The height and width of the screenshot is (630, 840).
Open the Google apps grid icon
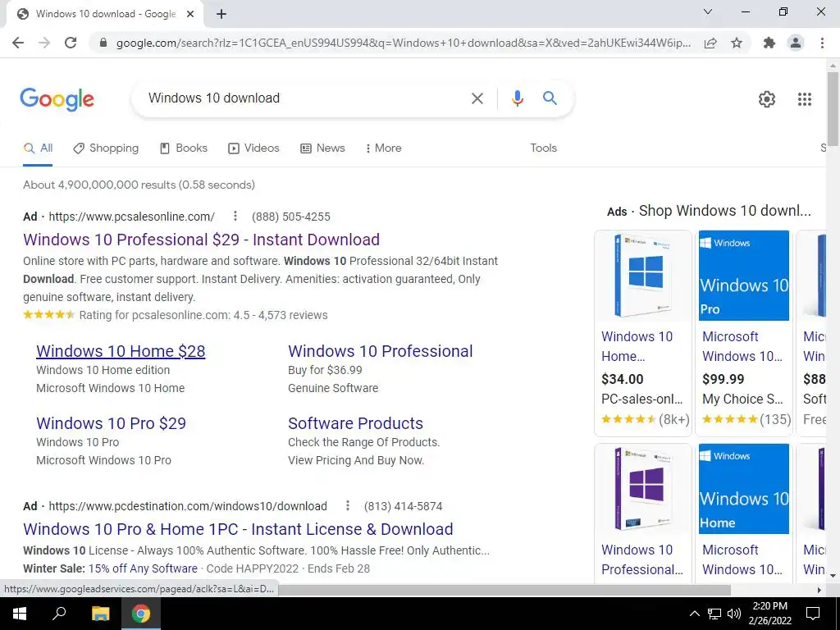pos(804,99)
